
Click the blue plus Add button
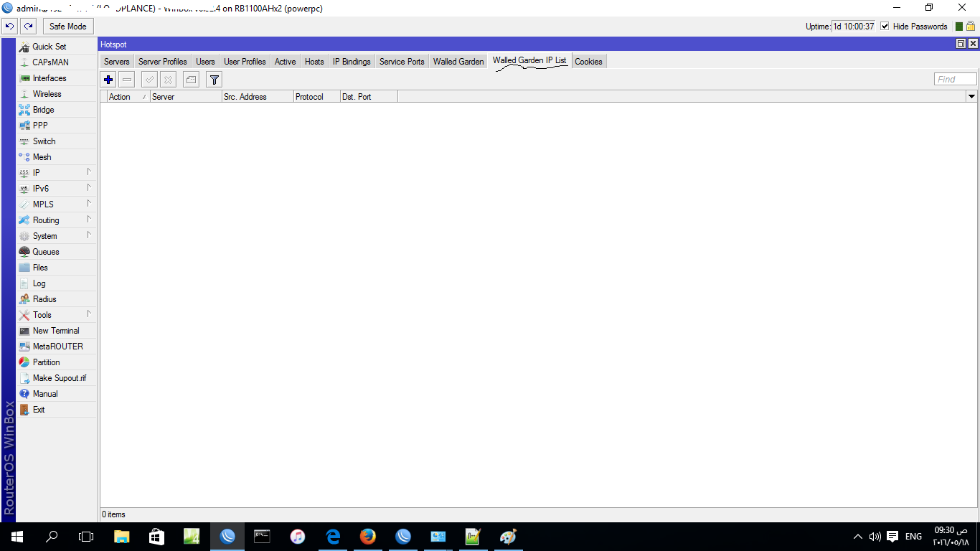click(x=108, y=80)
